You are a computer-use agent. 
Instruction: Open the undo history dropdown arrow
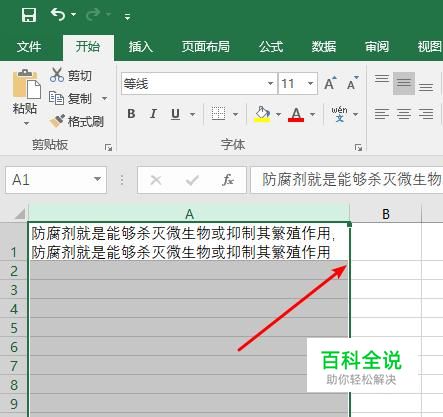coord(73,14)
